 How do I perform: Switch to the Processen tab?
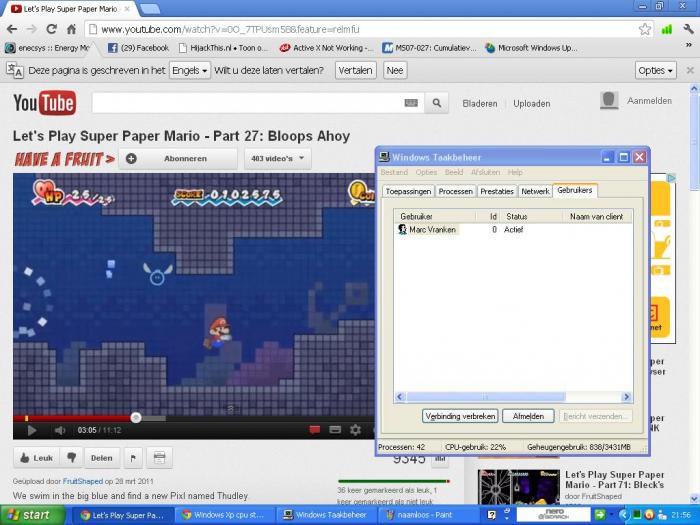pos(455,192)
